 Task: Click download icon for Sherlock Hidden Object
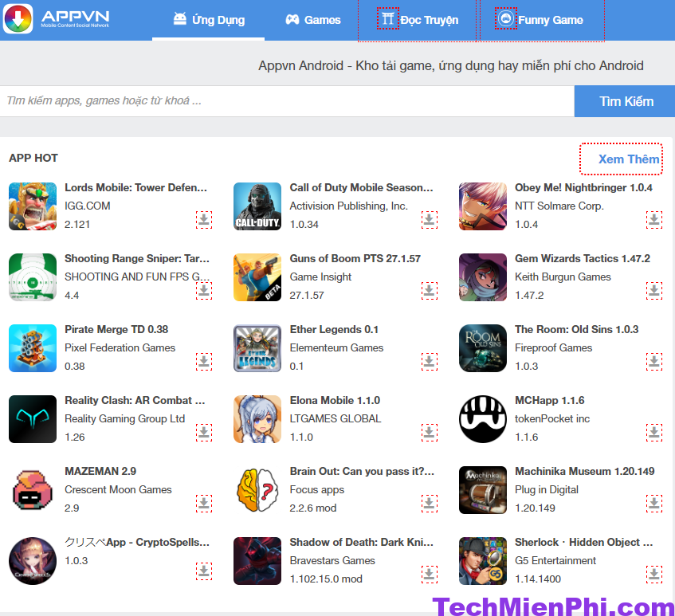coord(654,574)
